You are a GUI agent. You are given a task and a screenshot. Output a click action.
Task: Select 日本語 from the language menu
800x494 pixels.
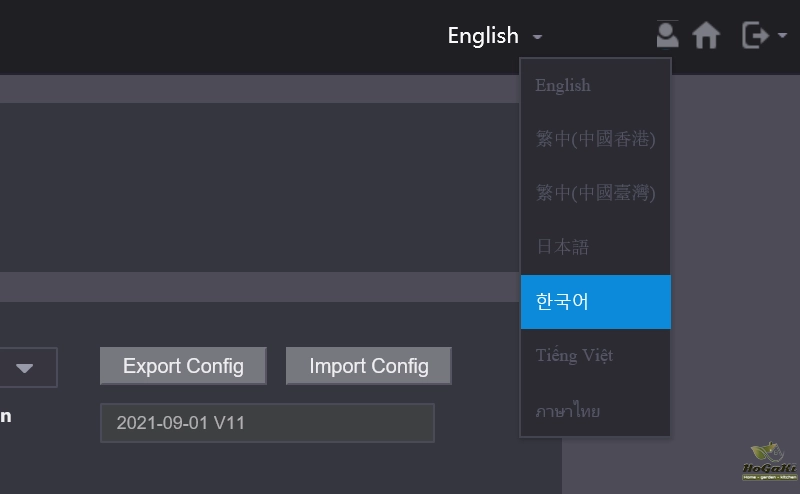[x=563, y=247]
